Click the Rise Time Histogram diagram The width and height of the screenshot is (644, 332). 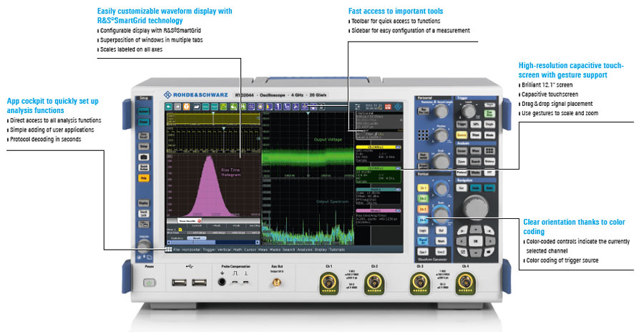213,185
